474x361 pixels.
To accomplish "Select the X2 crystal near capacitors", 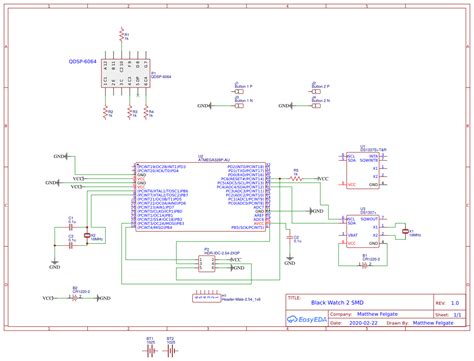I will 87,236.
